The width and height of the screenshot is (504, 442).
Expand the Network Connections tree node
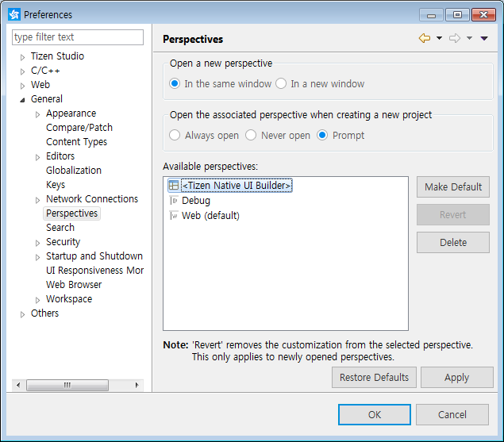pos(37,200)
